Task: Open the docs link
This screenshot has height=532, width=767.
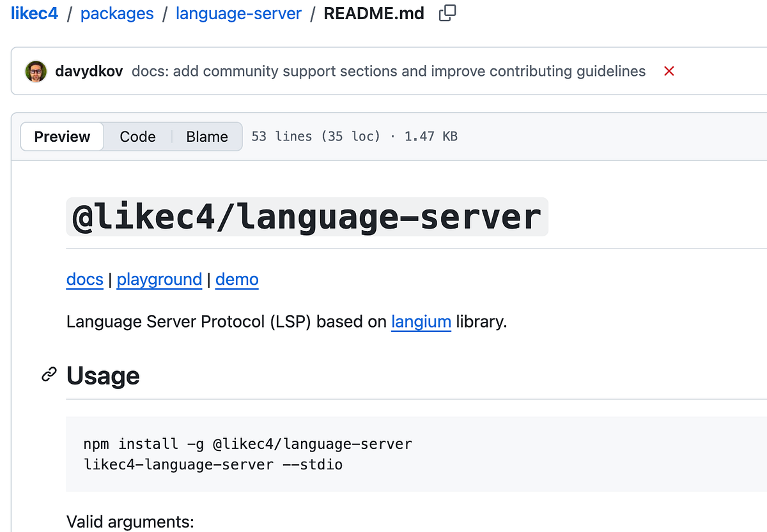Action: pos(85,280)
